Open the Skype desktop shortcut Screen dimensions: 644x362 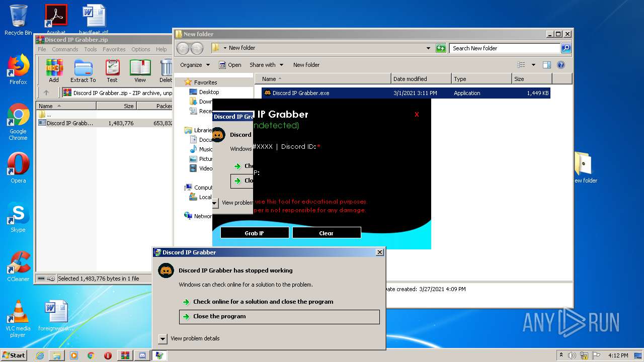tap(18, 217)
